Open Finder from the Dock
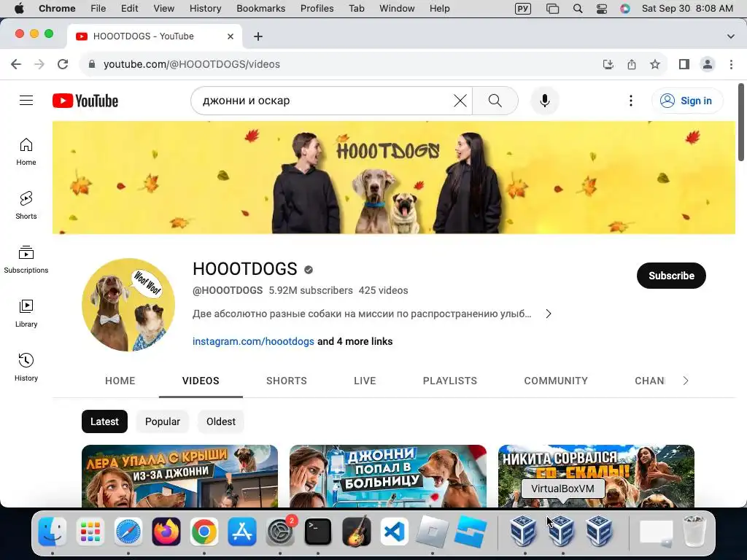The image size is (747, 560). click(53, 532)
